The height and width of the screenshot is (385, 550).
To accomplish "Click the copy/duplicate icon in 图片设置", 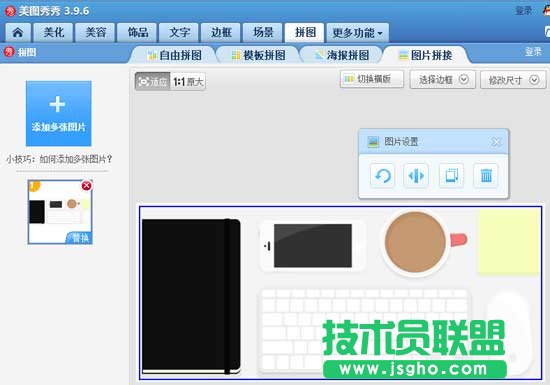I will point(451,175).
